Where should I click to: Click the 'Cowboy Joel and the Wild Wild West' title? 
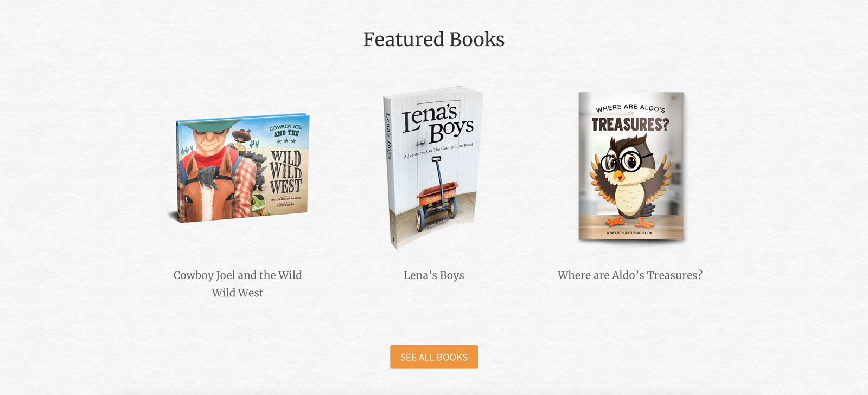pyautogui.click(x=238, y=284)
